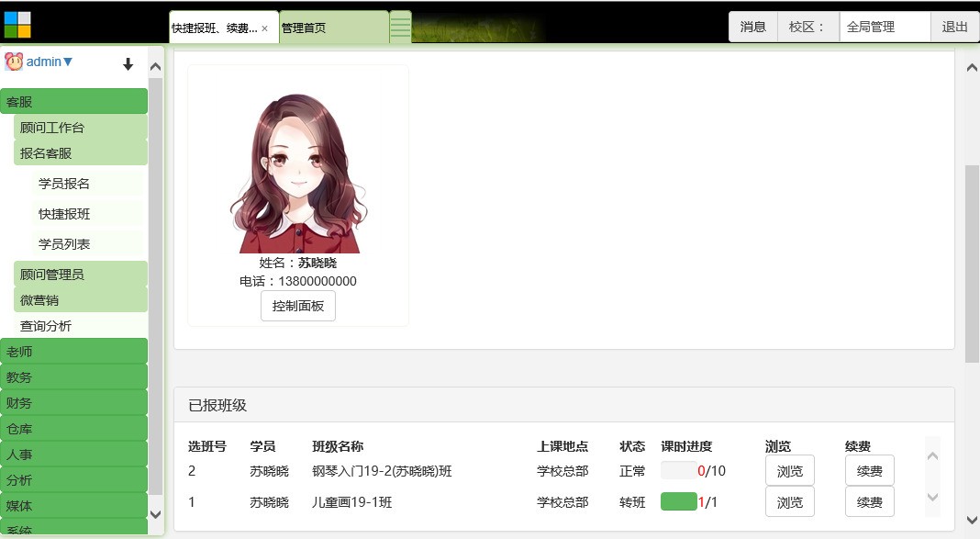Click the colorful windows logo icon
The image size is (980, 539).
tap(17, 25)
